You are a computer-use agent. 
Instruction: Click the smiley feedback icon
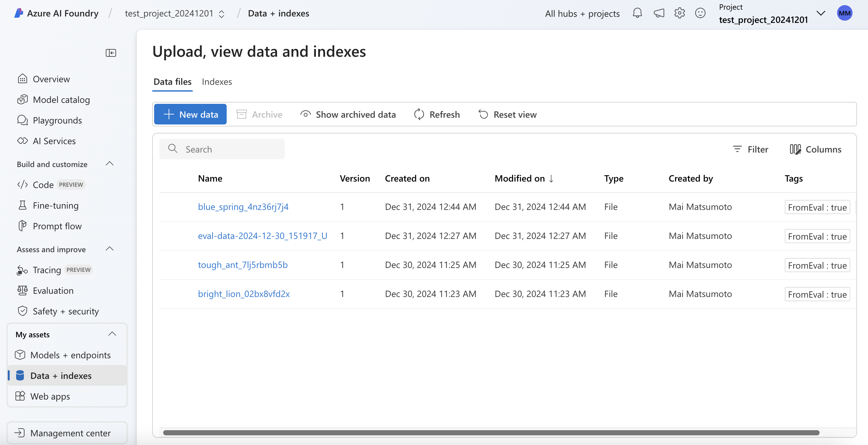(700, 13)
